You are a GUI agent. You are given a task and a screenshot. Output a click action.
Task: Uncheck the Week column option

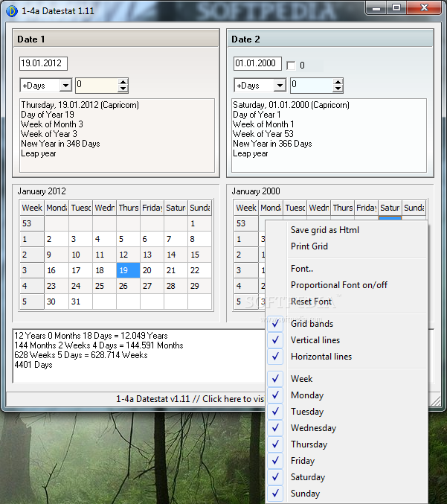pyautogui.click(x=347, y=379)
